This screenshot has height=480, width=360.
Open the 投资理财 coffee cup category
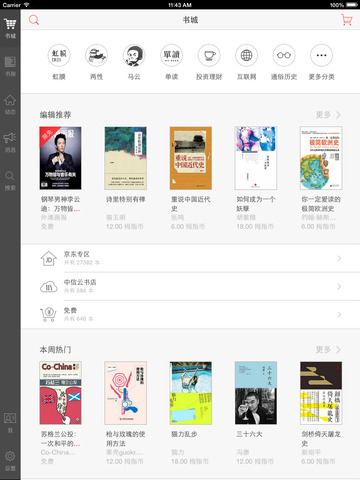point(209,55)
